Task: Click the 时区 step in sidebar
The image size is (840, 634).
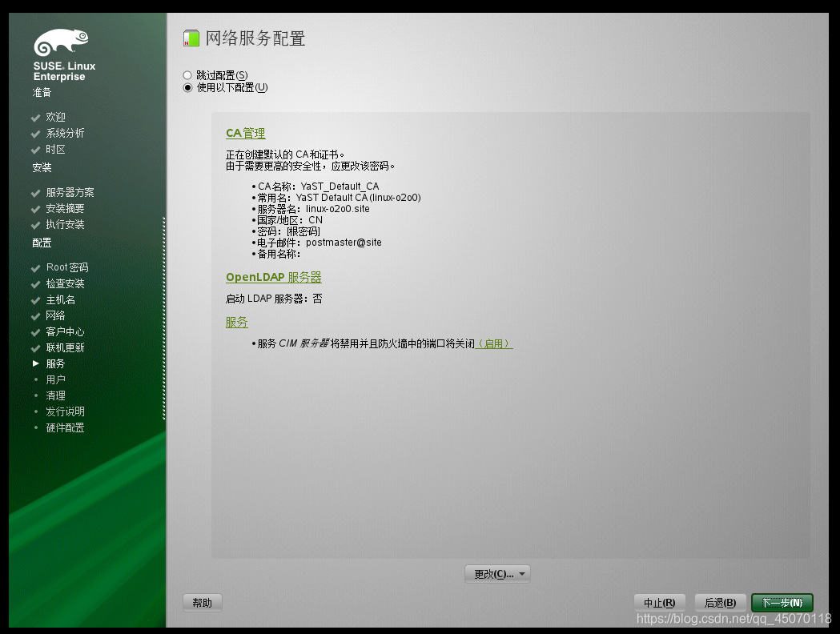Action: 56,150
